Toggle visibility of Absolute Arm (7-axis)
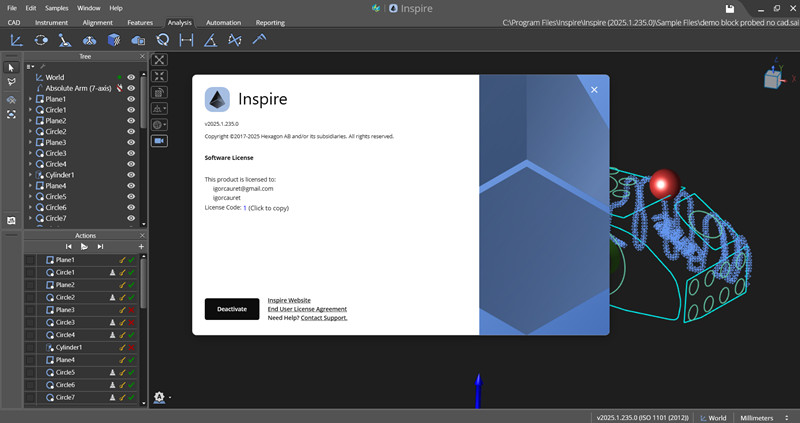The image size is (800, 423). (131, 88)
